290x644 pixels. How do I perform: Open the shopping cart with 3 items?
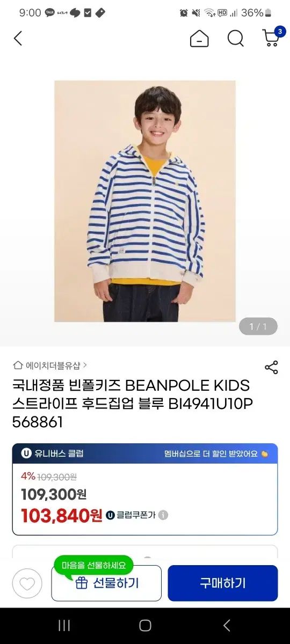pyautogui.click(x=273, y=36)
